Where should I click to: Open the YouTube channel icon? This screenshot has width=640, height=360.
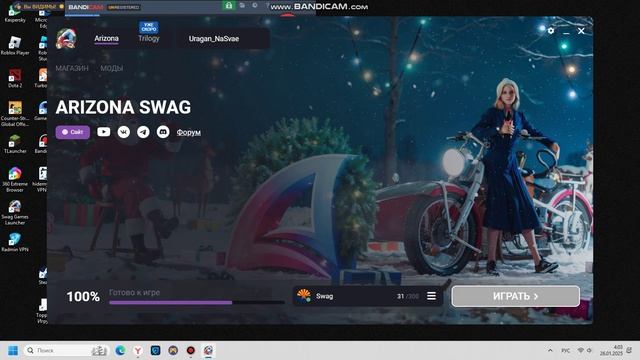tap(104, 132)
